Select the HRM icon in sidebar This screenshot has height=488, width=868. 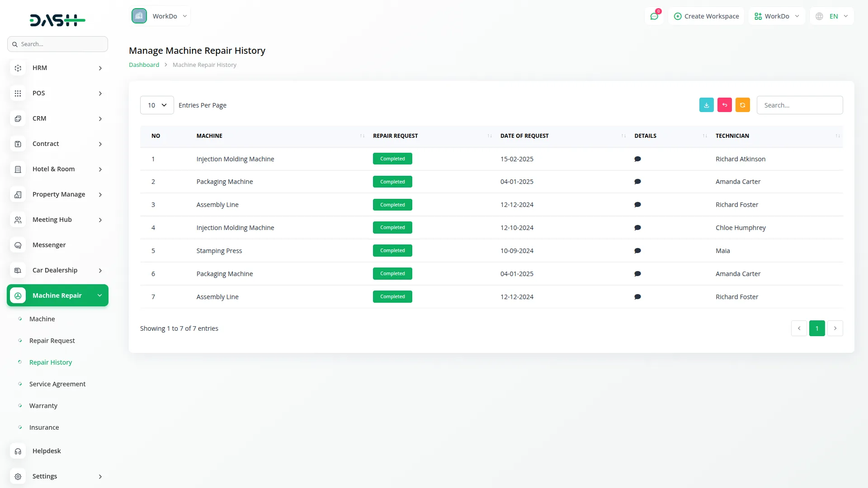18,68
